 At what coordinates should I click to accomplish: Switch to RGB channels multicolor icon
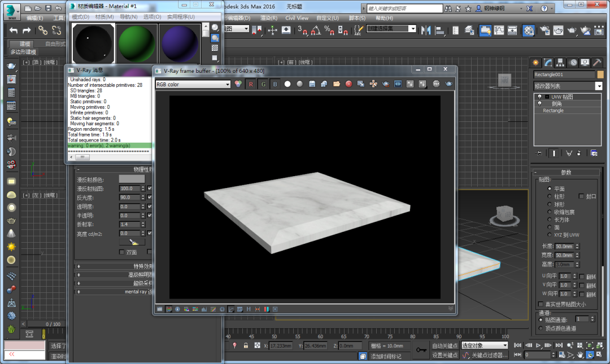[238, 84]
